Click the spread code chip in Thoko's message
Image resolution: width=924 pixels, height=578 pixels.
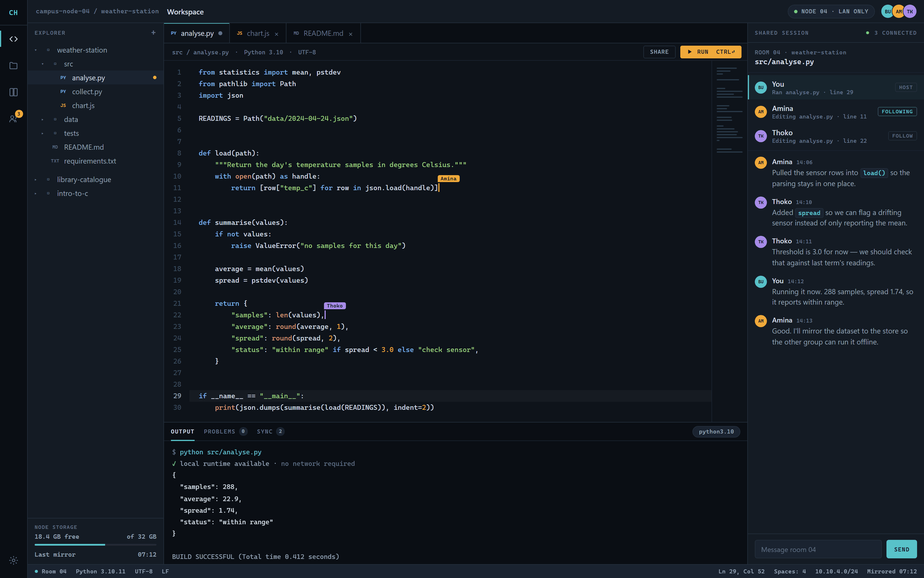point(809,213)
